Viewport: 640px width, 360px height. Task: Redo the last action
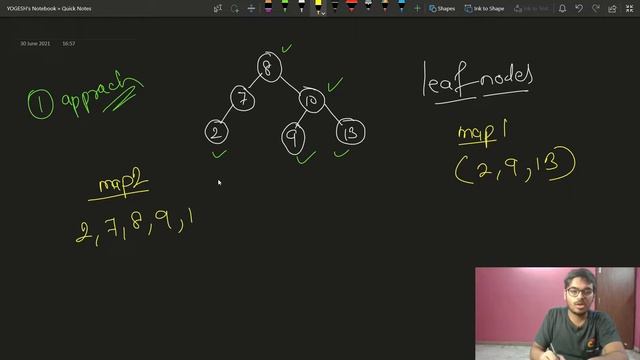(596, 8)
